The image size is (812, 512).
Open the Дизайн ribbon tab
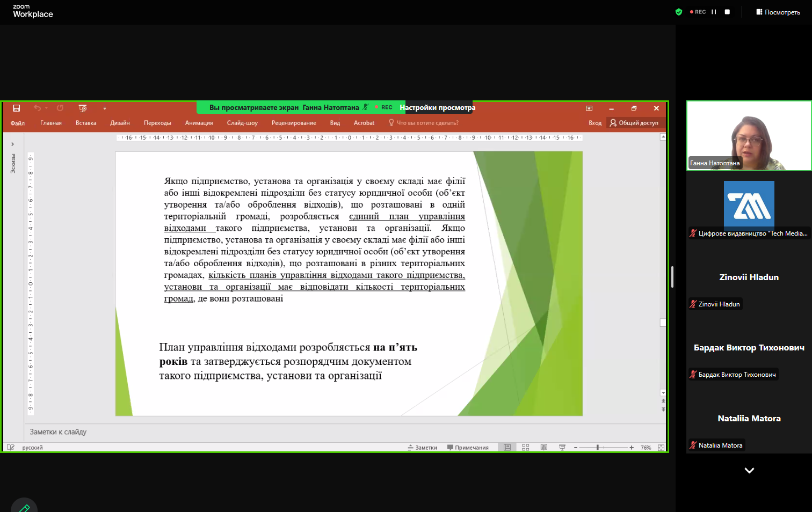[x=120, y=123]
